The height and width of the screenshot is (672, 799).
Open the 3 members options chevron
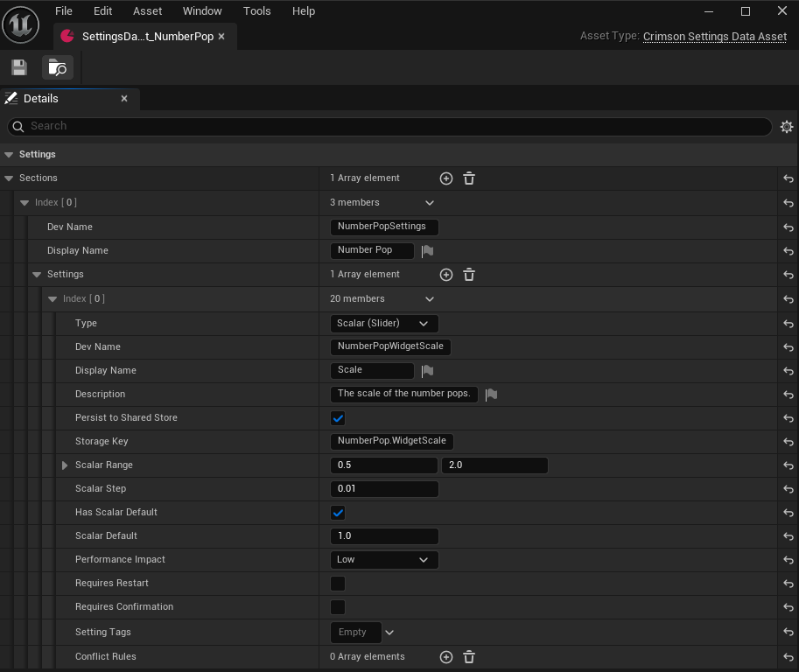(430, 203)
